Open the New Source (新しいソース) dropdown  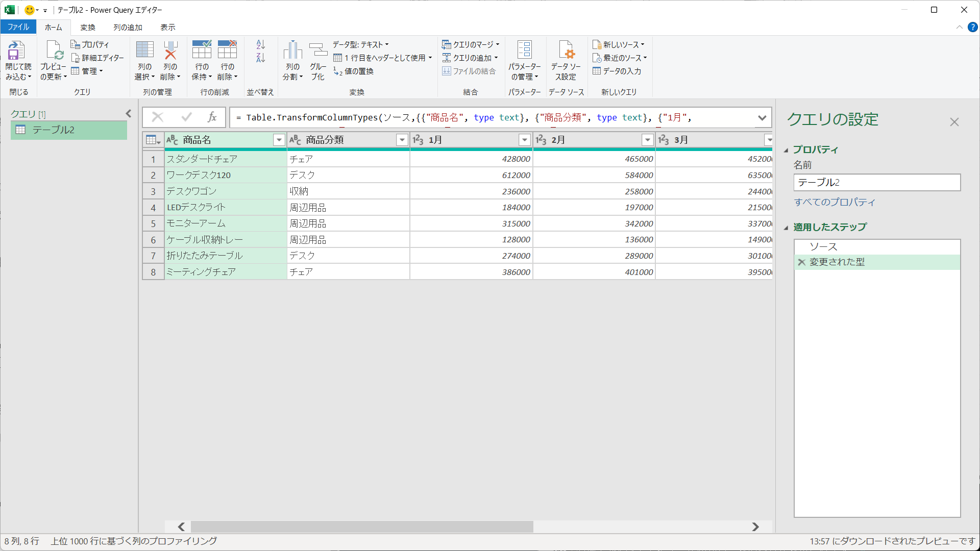(618, 44)
